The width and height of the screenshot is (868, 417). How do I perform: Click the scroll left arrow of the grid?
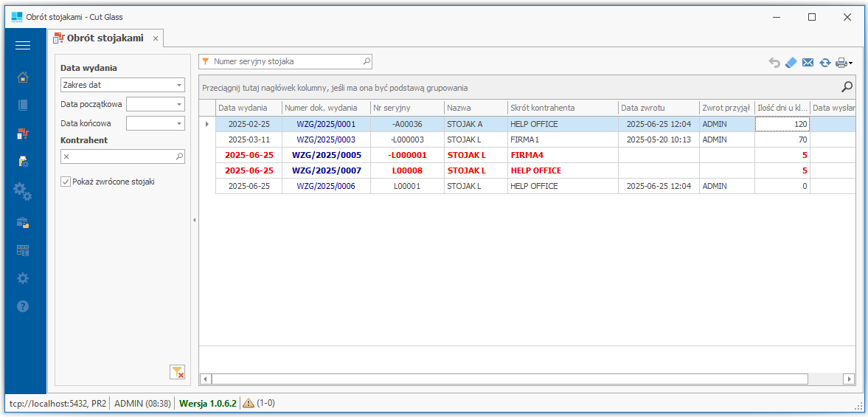pyautogui.click(x=205, y=379)
